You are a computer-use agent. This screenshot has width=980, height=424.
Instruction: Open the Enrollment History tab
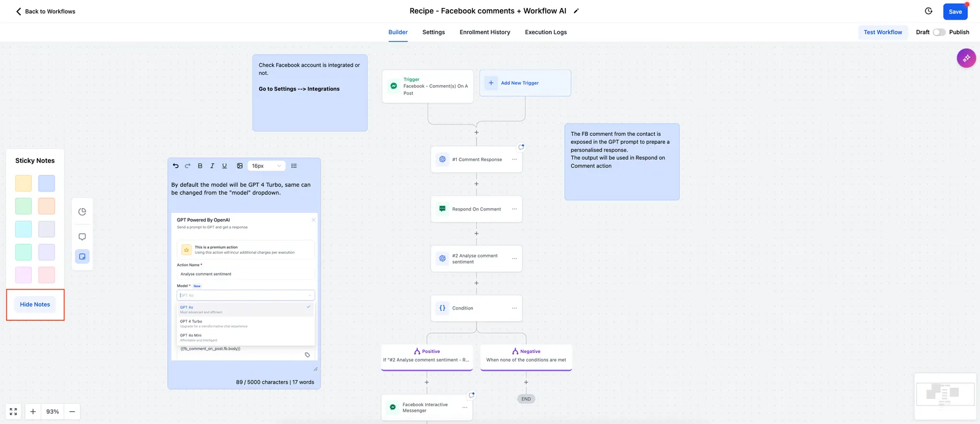(484, 32)
